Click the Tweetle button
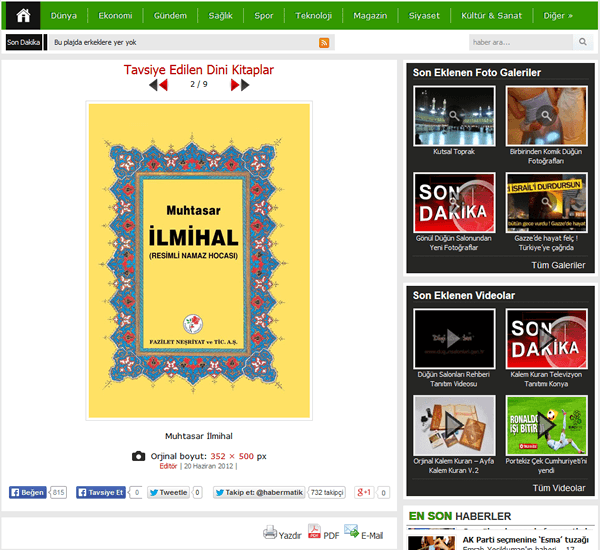This screenshot has height=550, width=600. point(168,492)
